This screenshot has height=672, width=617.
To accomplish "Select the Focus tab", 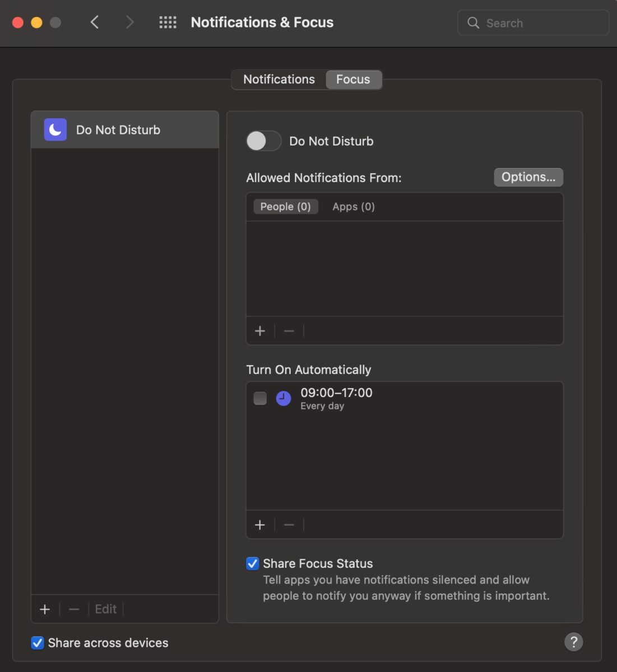I will 353,80.
